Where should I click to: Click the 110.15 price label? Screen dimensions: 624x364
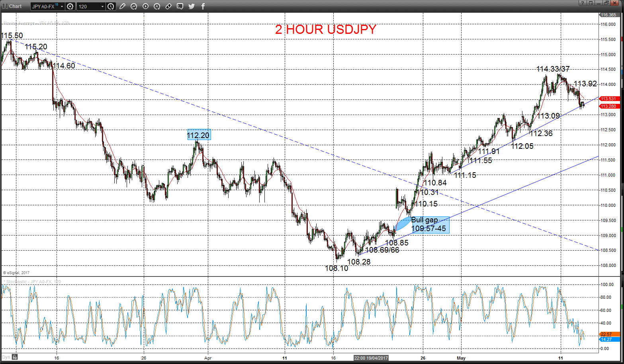coord(426,204)
